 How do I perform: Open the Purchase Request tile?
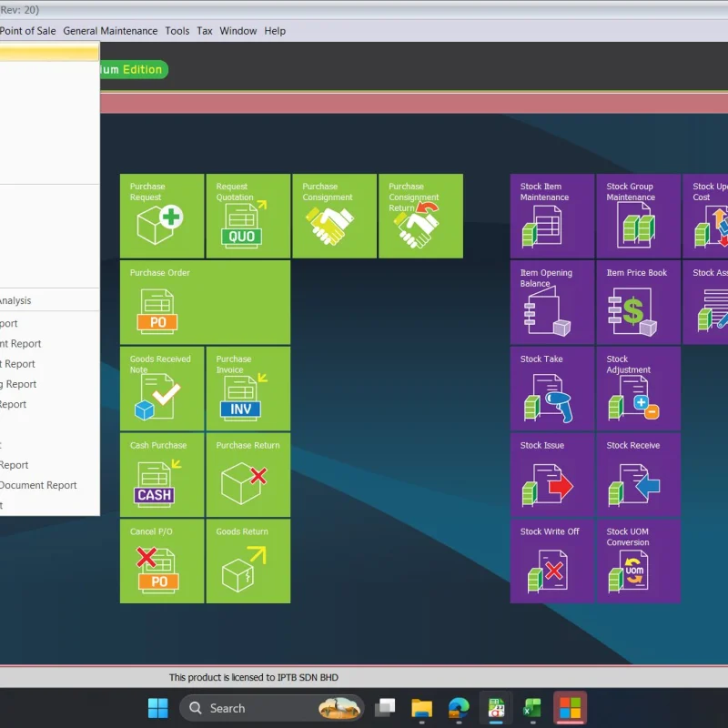coord(161,216)
